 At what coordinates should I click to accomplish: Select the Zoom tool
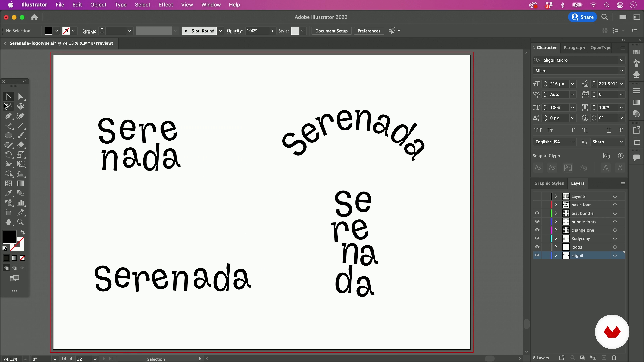21,222
